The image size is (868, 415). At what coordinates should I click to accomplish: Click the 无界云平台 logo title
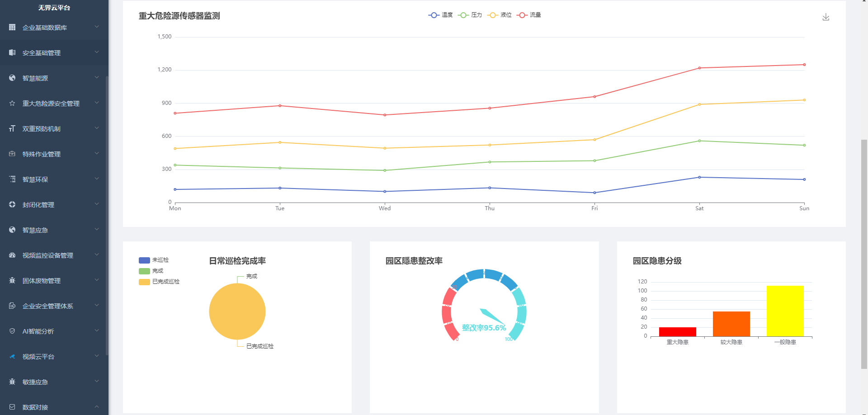[54, 8]
